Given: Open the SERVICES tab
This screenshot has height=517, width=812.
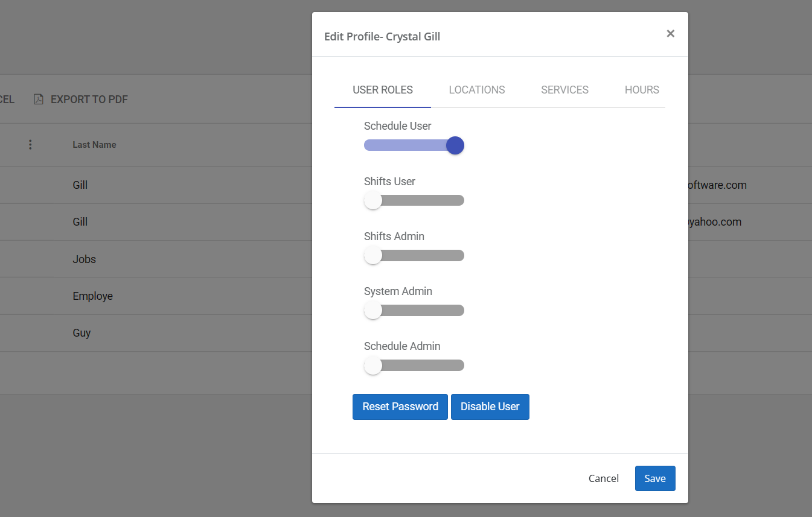Looking at the screenshot, I should (564, 89).
